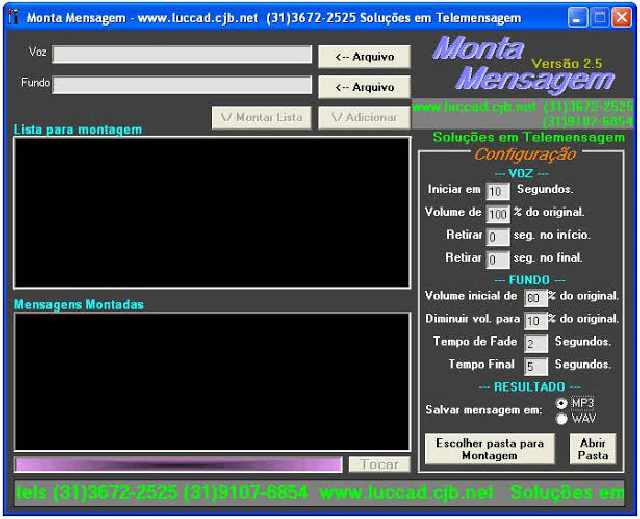Edit Fundo Volume inicial de field
The width and height of the screenshot is (640, 519).
point(536,298)
